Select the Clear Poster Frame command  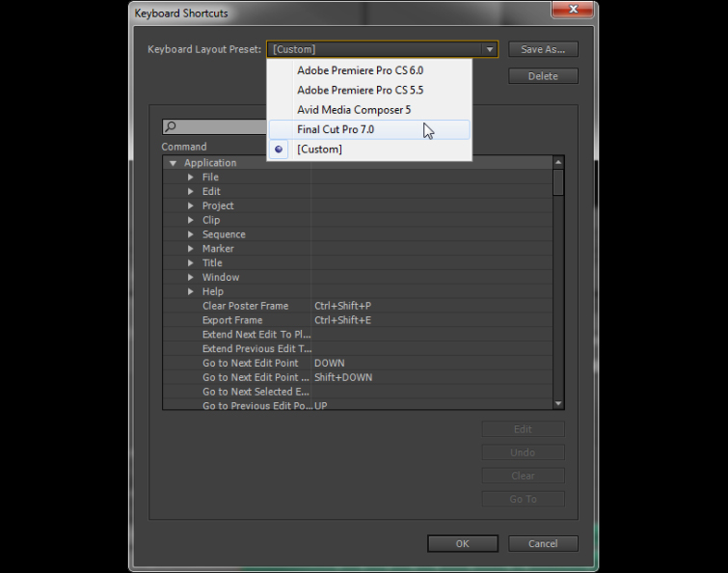[x=245, y=306]
